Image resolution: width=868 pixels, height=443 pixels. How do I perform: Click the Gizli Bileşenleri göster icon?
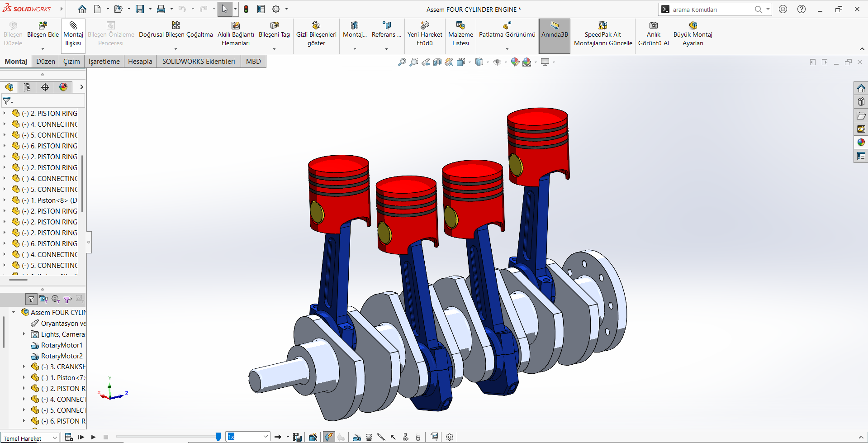click(316, 26)
